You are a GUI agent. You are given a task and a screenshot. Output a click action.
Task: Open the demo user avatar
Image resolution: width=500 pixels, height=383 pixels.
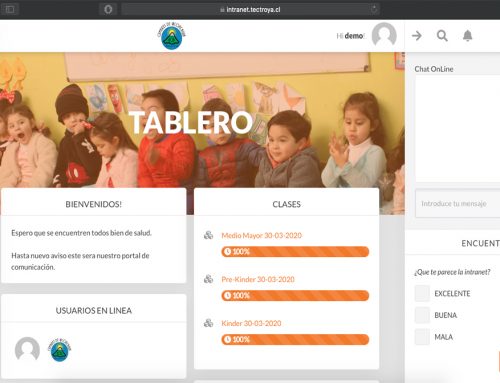click(x=384, y=35)
